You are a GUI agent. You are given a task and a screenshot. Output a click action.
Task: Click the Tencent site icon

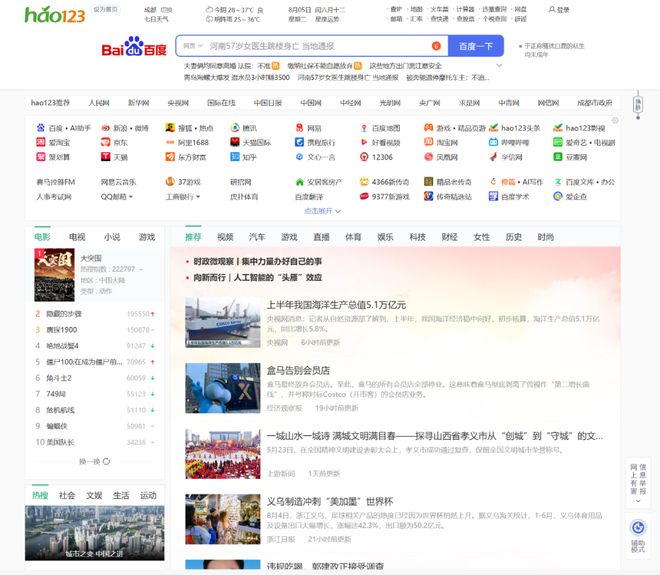[x=234, y=128]
